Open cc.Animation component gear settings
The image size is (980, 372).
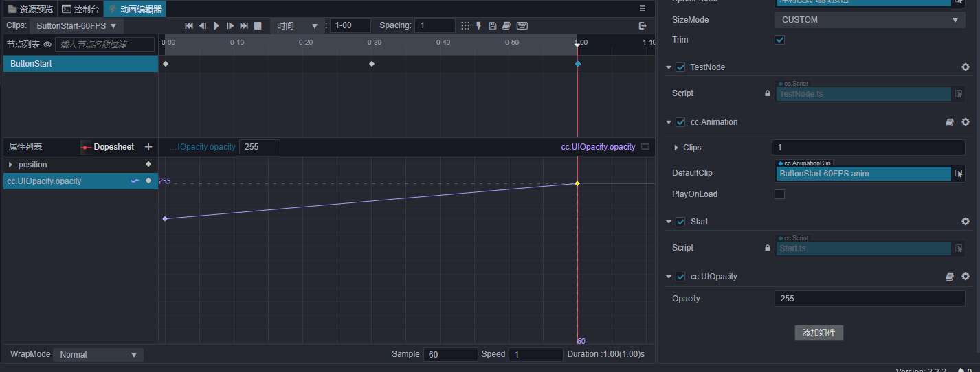pos(966,122)
